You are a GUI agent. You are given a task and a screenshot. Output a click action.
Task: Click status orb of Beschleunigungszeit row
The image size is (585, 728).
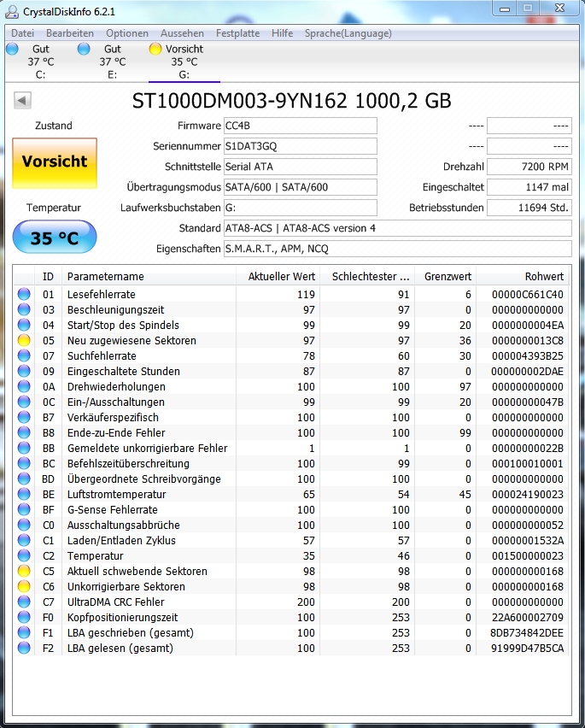(x=24, y=309)
